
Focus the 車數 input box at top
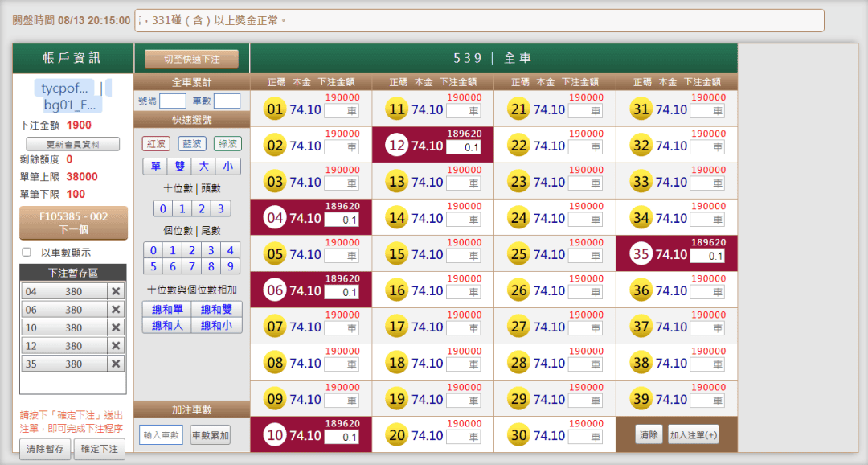[x=227, y=101]
